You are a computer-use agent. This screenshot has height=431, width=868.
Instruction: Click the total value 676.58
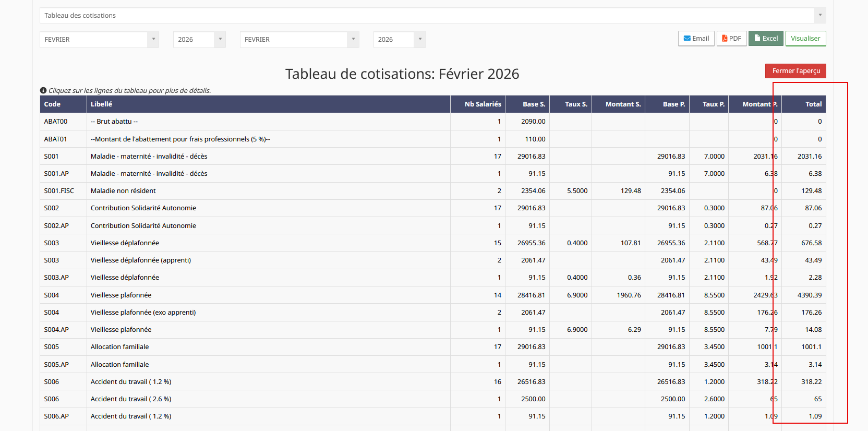[804, 243]
